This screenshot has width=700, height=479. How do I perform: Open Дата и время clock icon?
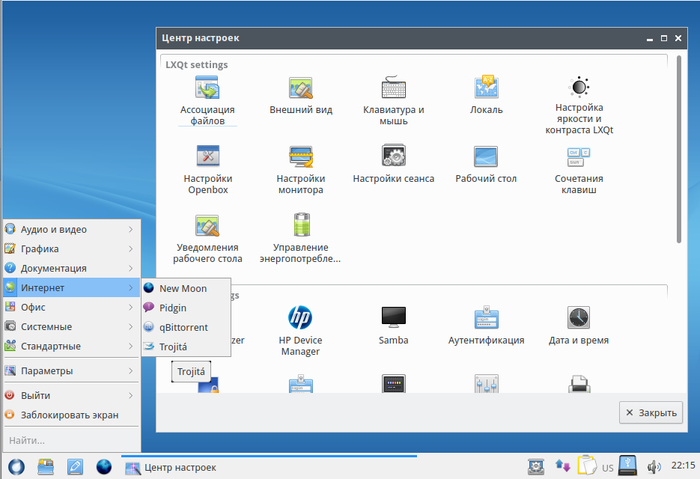(x=578, y=318)
